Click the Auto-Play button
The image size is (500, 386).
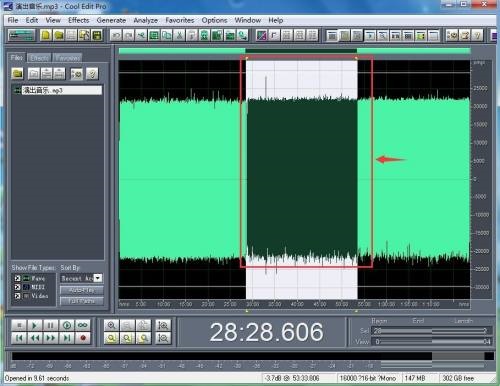pos(82,290)
